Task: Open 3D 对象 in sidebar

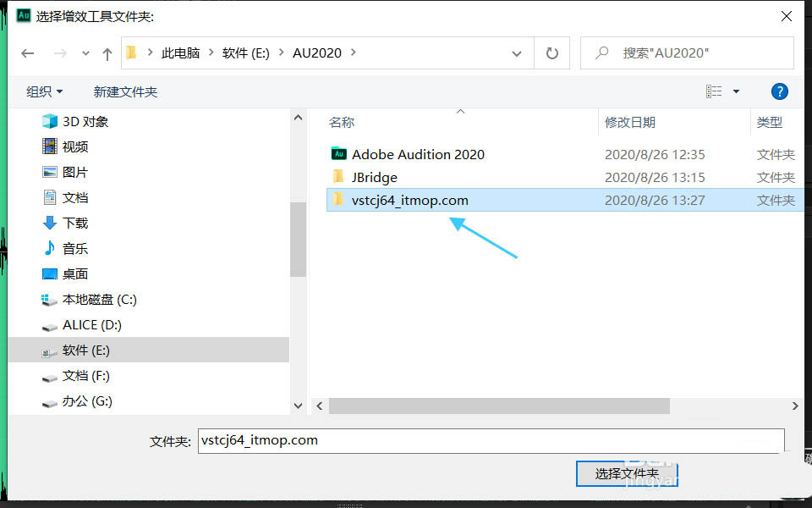Action: click(85, 122)
